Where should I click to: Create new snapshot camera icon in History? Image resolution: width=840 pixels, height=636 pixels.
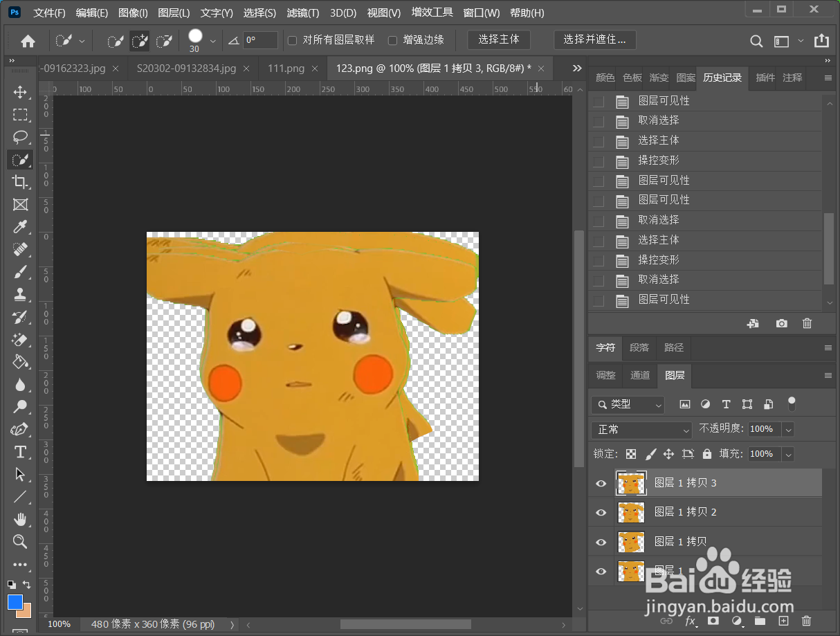click(781, 323)
